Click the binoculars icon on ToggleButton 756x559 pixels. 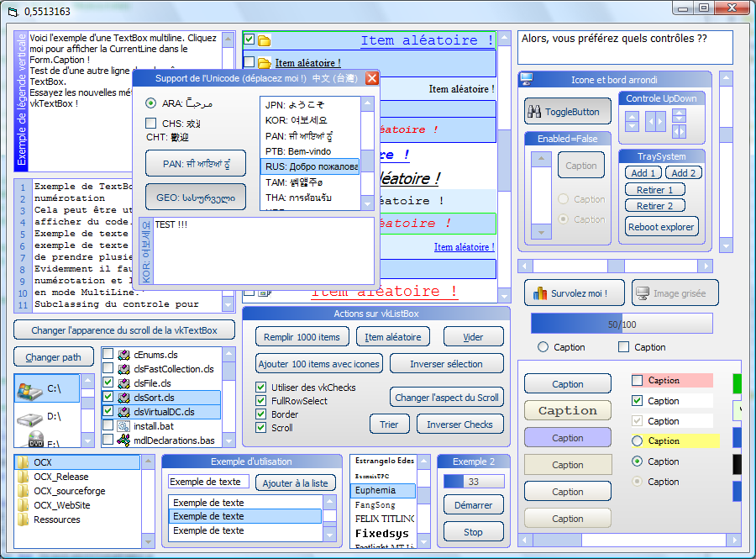pyautogui.click(x=534, y=111)
